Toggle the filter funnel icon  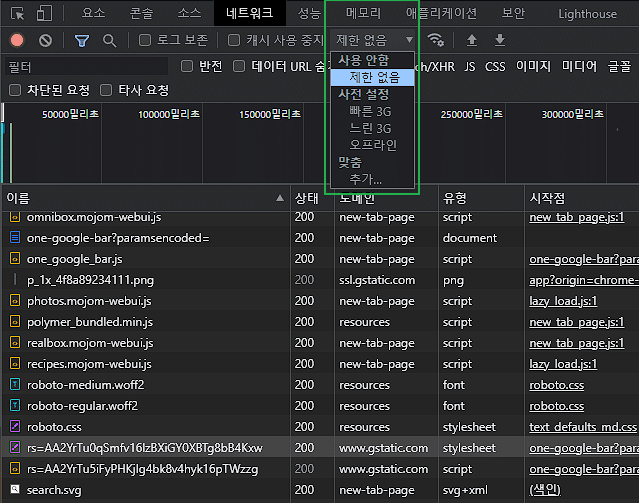pyautogui.click(x=82, y=40)
